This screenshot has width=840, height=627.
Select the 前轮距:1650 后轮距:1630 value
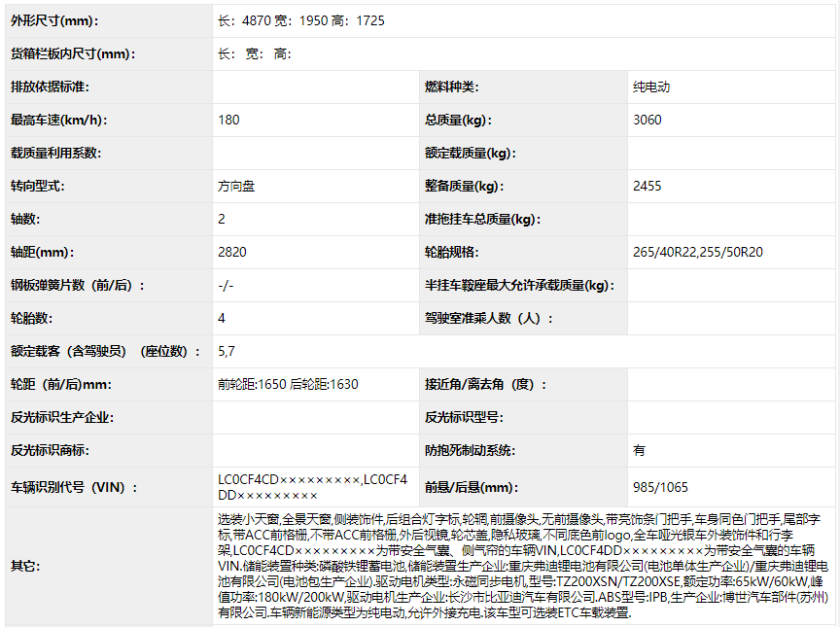point(288,384)
